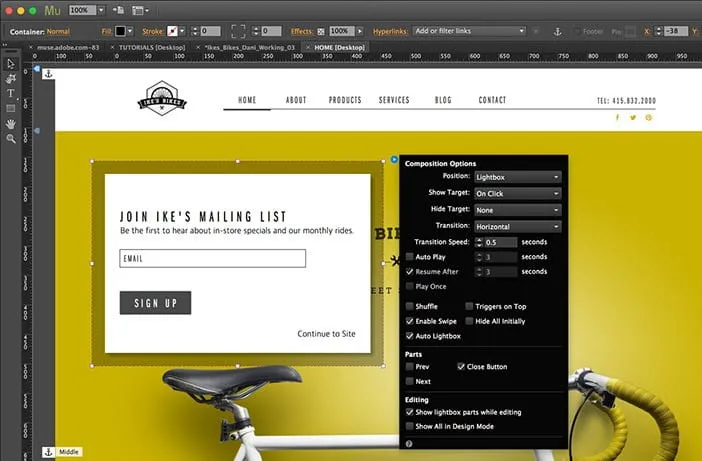702x461 pixels.
Task: Toggle the Shuffle checkbox
Action: coord(409,306)
